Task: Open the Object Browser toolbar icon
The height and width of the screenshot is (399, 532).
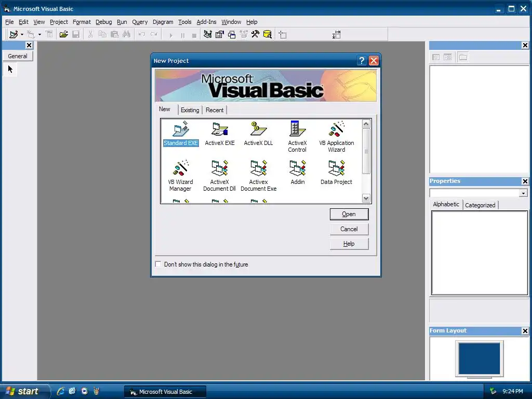Action: 244,34
